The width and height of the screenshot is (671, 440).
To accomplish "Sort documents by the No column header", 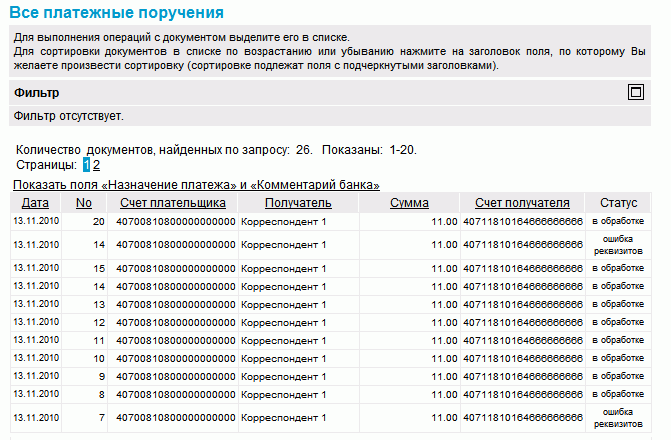I will pos(84,203).
